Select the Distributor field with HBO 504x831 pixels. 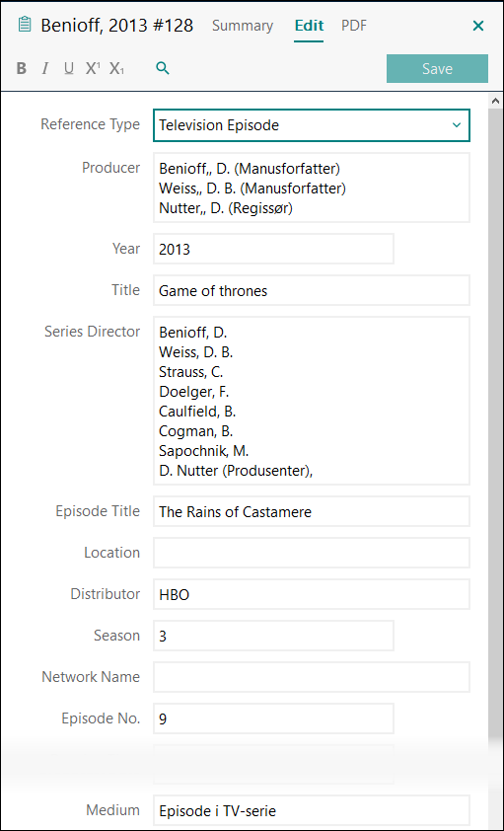pyautogui.click(x=312, y=594)
